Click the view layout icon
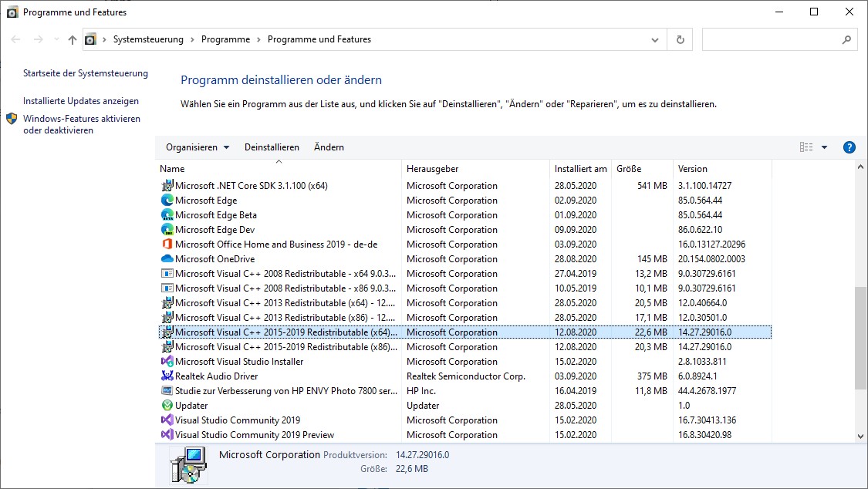This screenshot has height=489, width=868. click(x=806, y=147)
